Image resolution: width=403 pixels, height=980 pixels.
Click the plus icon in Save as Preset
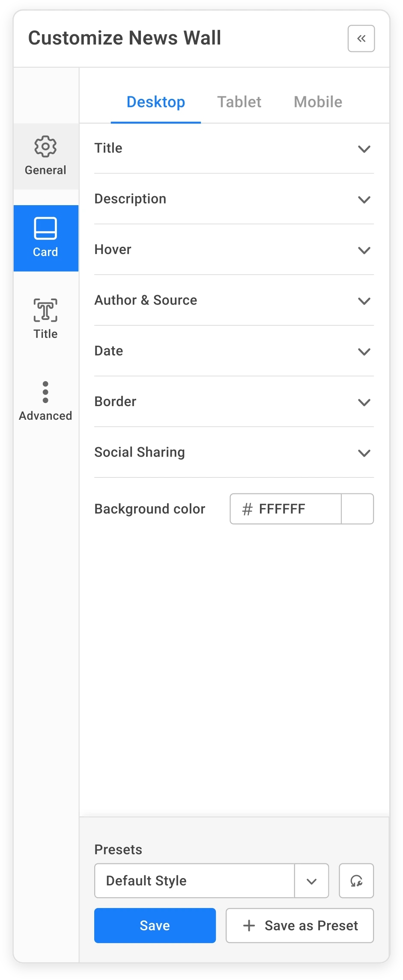click(249, 926)
